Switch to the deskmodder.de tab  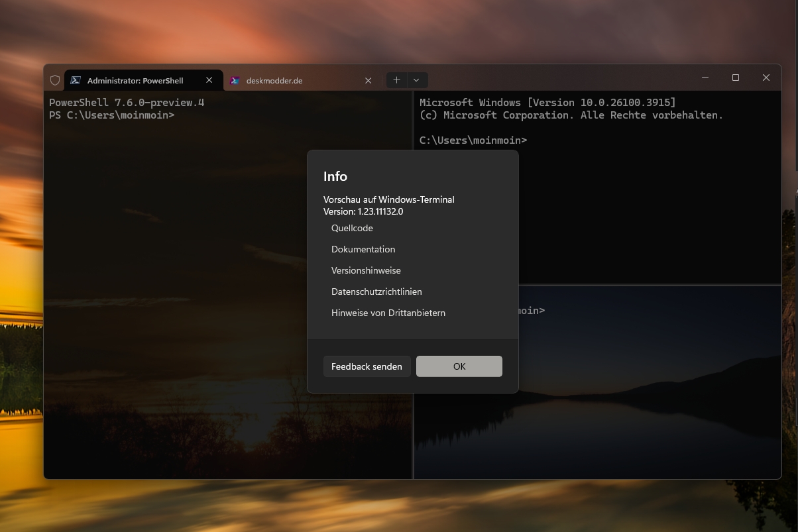point(302,80)
